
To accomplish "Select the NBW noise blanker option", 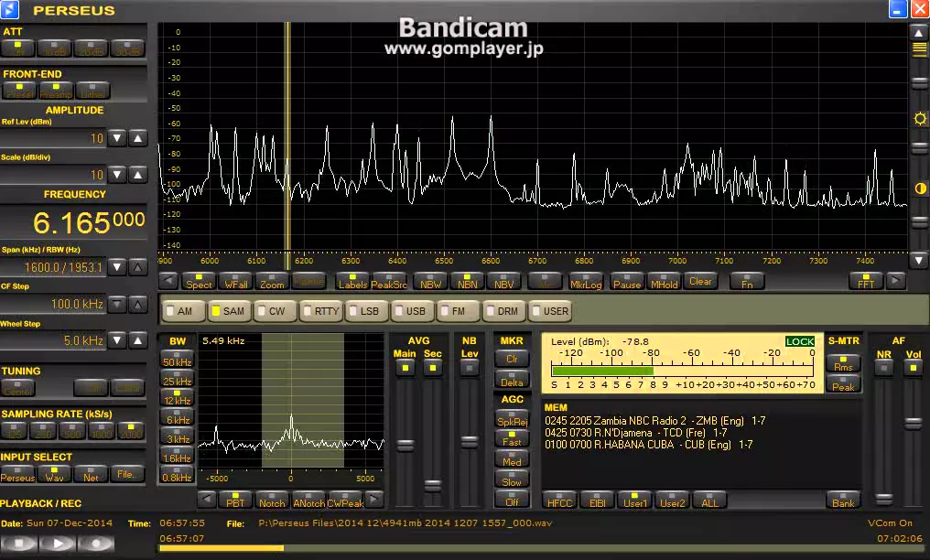I will (x=430, y=282).
